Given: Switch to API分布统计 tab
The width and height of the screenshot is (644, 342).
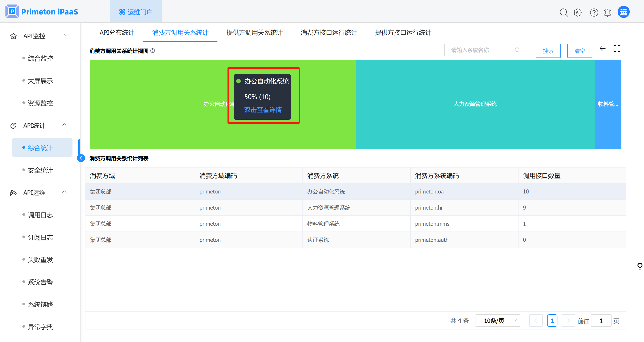Looking at the screenshot, I should (x=117, y=32).
